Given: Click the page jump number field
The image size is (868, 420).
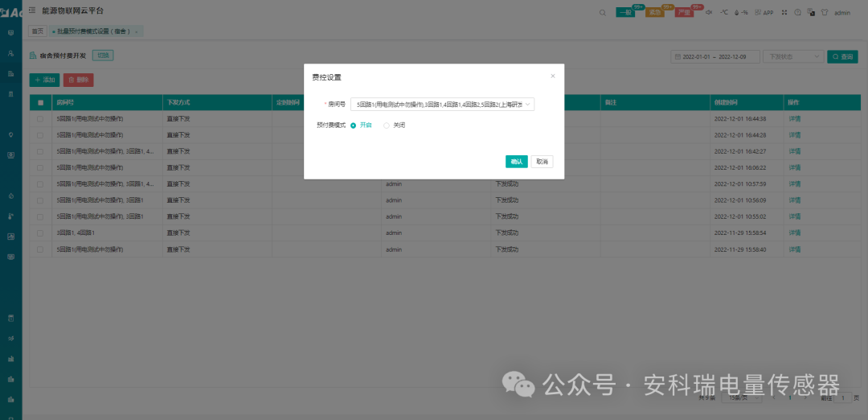Looking at the screenshot, I should point(843,397).
